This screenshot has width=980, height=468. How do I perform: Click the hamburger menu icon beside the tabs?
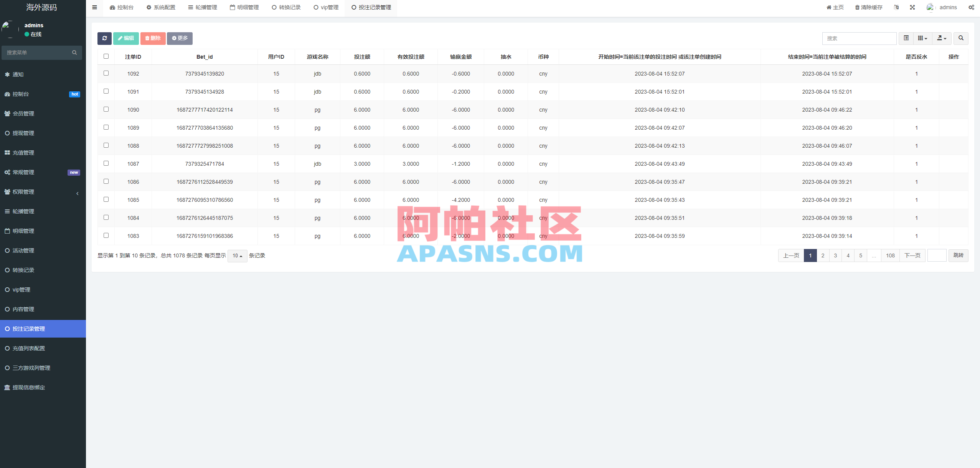[x=94, y=7]
